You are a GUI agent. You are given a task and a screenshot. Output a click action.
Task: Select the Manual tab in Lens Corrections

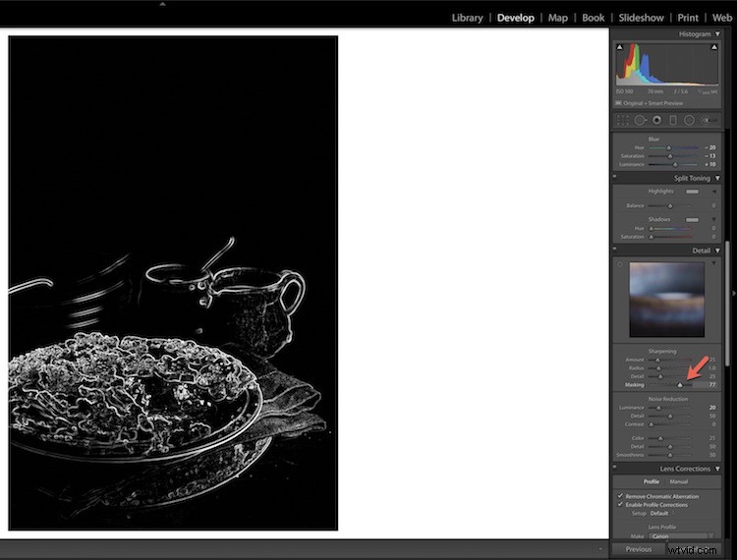679,481
